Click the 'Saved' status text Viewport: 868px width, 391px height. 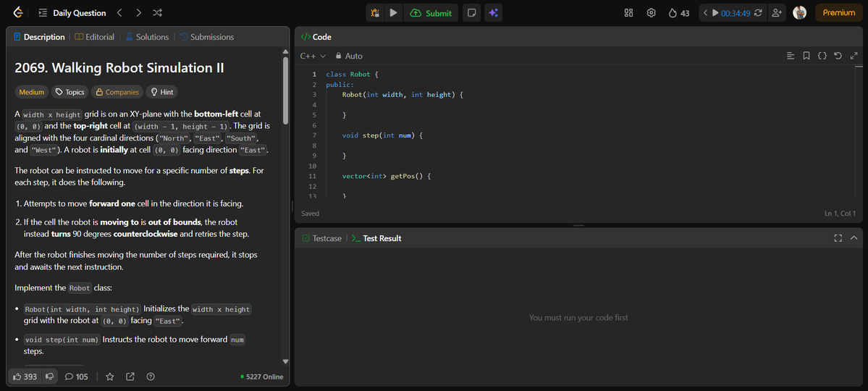(310, 213)
